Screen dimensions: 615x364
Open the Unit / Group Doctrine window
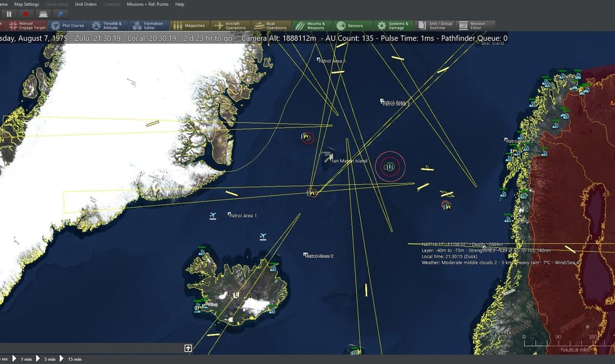tap(434, 26)
